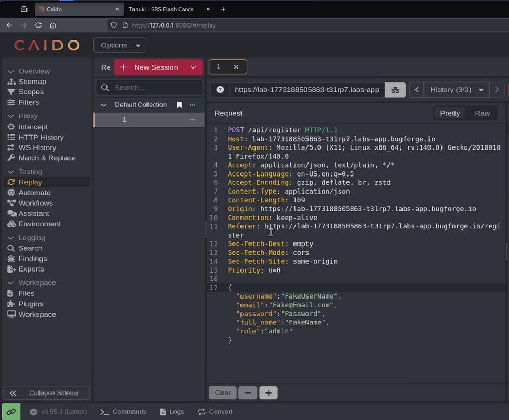Collapse the Testing sidebar section
Image resolution: width=509 pixels, height=420 pixels.
11,172
